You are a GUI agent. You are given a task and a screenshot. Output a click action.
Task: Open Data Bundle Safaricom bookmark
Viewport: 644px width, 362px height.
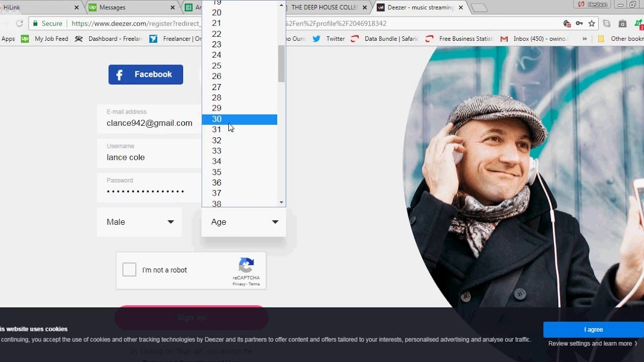pos(385,39)
